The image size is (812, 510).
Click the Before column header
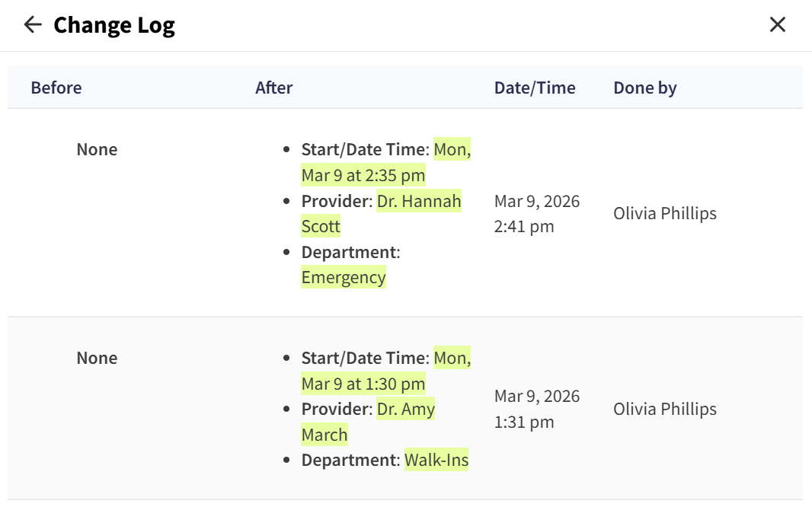pos(56,88)
